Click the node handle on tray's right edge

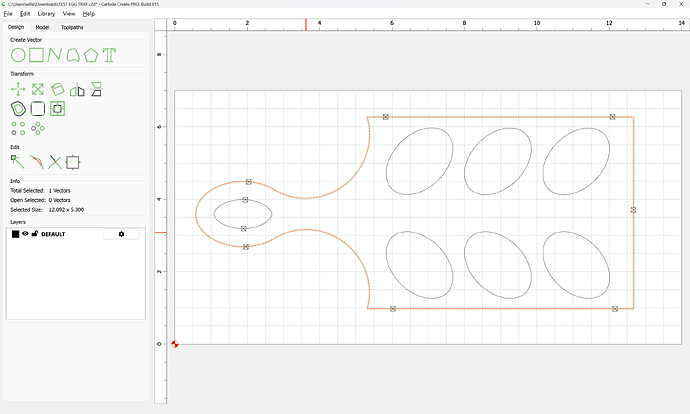[633, 210]
